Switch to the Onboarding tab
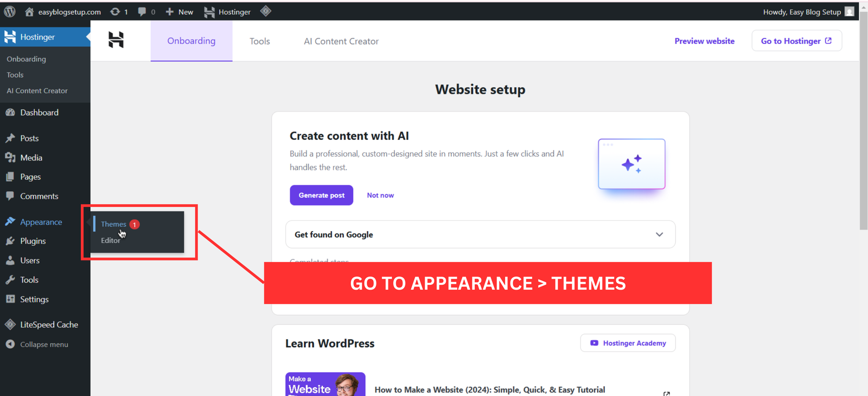Screen dimensions: 868x396 pyautogui.click(x=192, y=41)
